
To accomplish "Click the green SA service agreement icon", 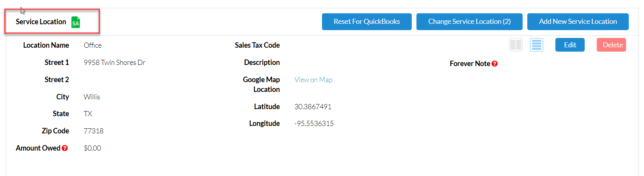I will pos(76,22).
